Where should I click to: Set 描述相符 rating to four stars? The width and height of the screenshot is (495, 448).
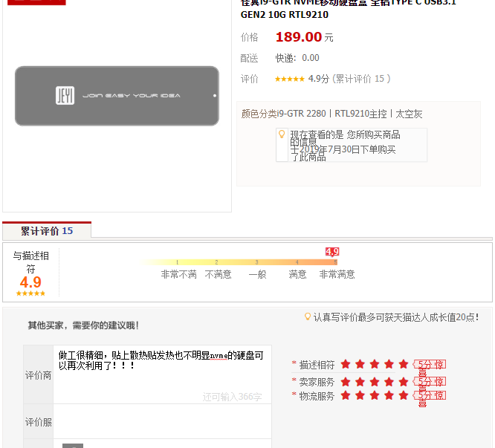(x=389, y=364)
